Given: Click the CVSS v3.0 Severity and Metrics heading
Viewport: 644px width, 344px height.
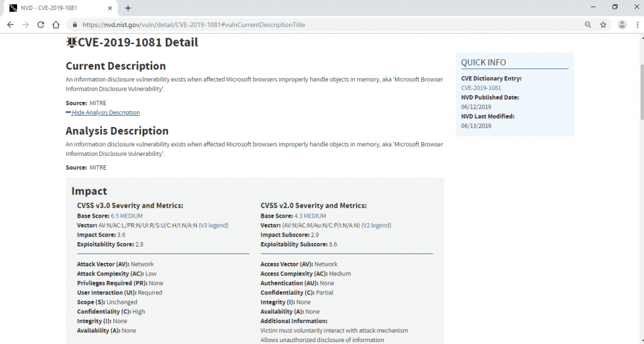Looking at the screenshot, I should click(x=130, y=206).
